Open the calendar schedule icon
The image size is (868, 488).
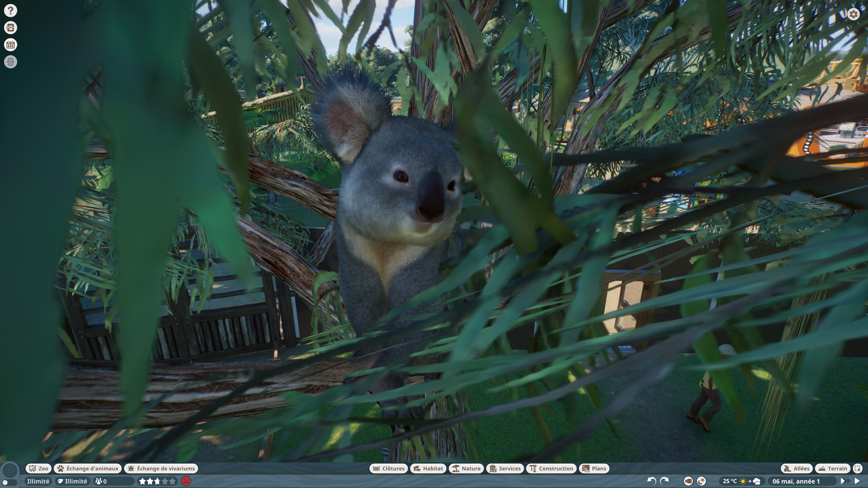tap(11, 45)
